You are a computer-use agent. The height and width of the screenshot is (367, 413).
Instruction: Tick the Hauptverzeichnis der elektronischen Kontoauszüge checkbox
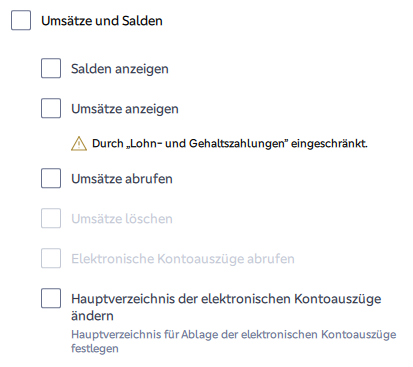pos(51,298)
